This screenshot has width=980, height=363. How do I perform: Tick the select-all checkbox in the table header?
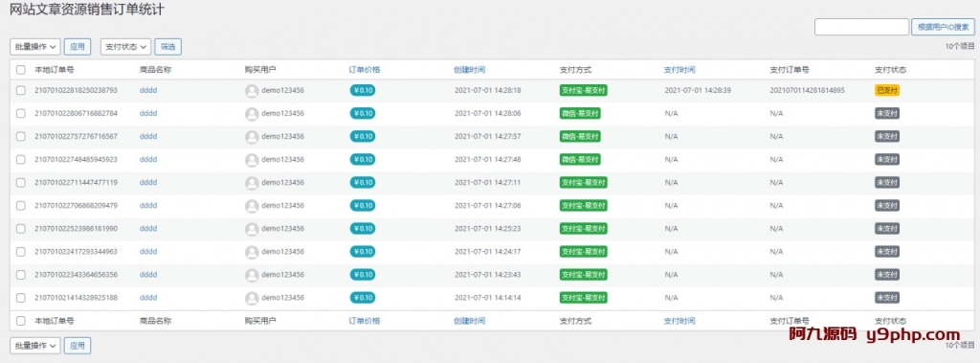point(21,70)
